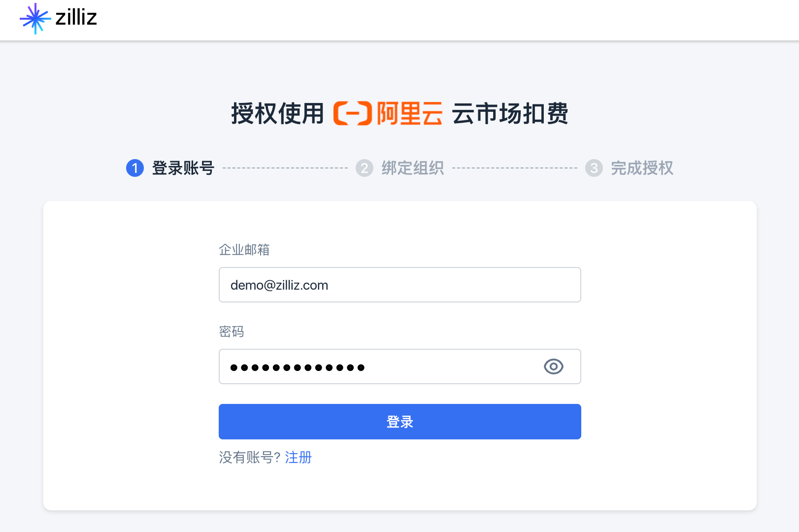Viewport: 799px width, 532px height.
Task: Click the 授权使用 heading text
Action: (x=277, y=113)
